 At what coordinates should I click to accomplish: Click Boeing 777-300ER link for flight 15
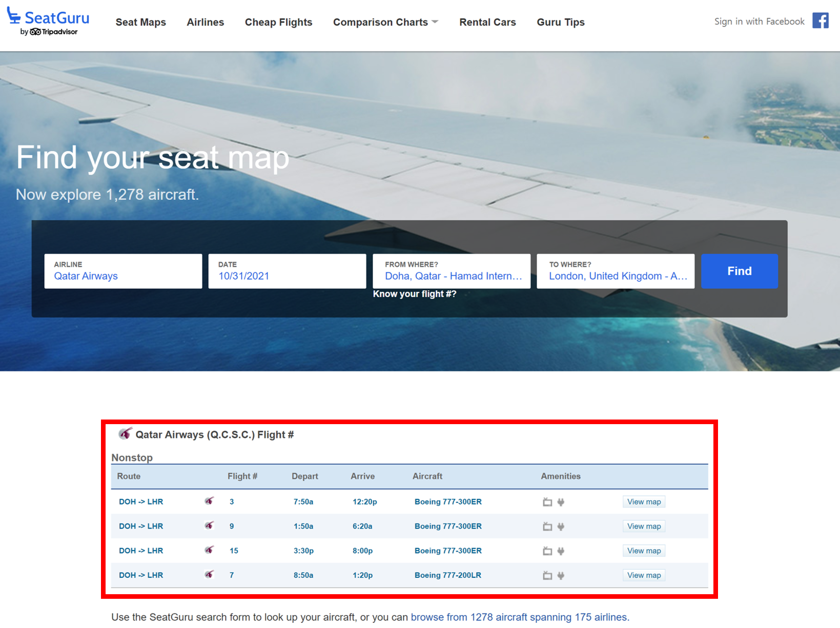pyautogui.click(x=448, y=551)
